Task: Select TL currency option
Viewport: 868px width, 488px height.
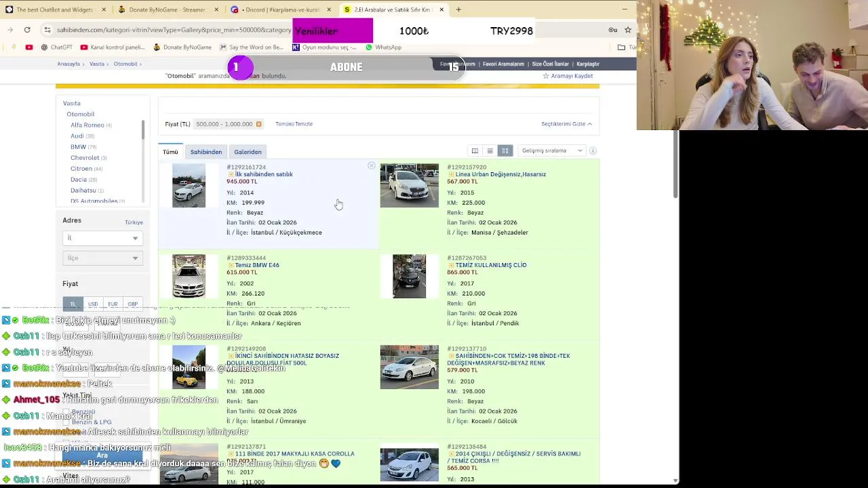Action: (x=73, y=304)
